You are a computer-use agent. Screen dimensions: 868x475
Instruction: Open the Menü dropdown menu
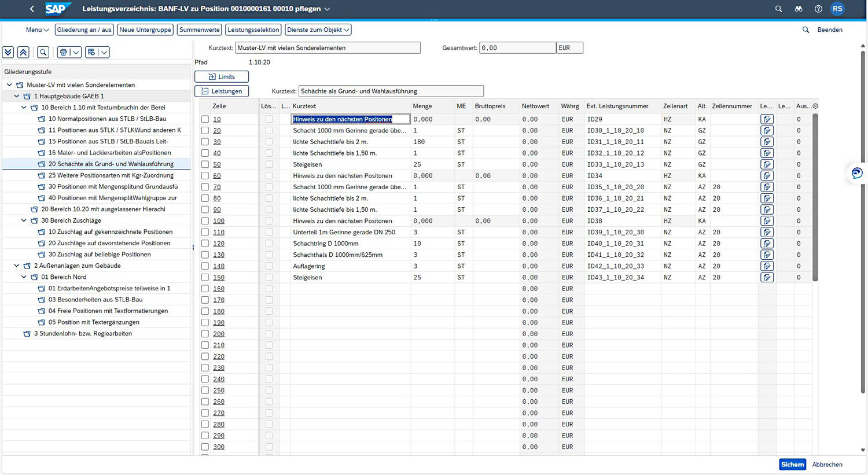pyautogui.click(x=37, y=30)
